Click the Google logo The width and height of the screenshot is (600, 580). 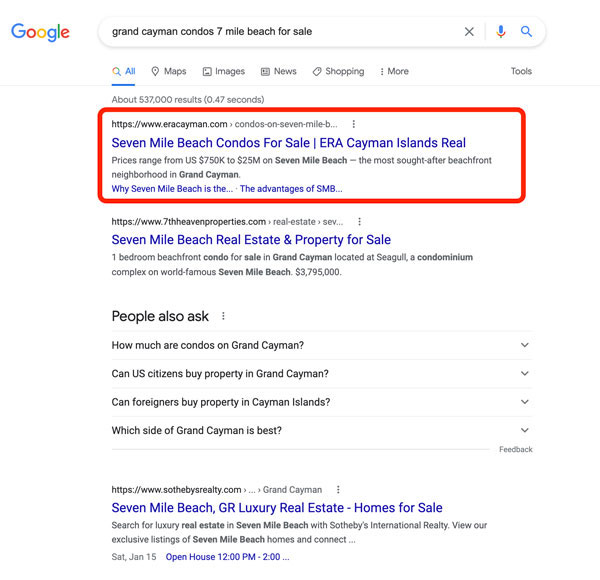[40, 32]
